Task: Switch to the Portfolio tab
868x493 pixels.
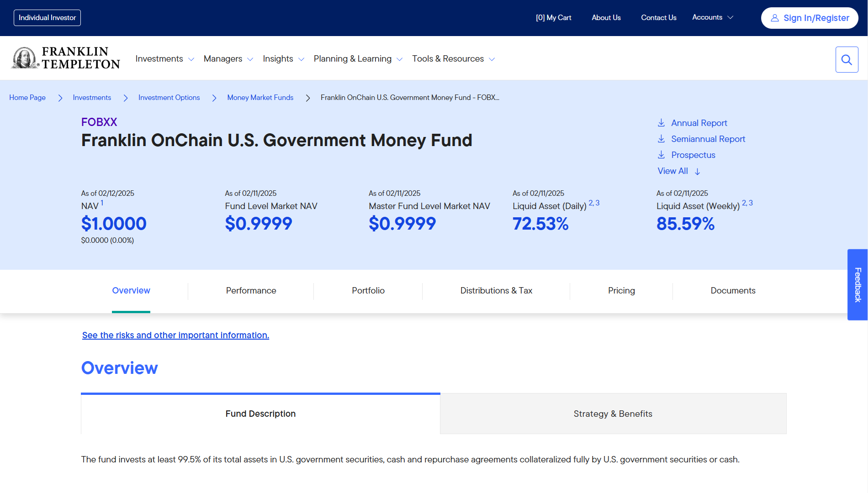Action: (x=368, y=291)
